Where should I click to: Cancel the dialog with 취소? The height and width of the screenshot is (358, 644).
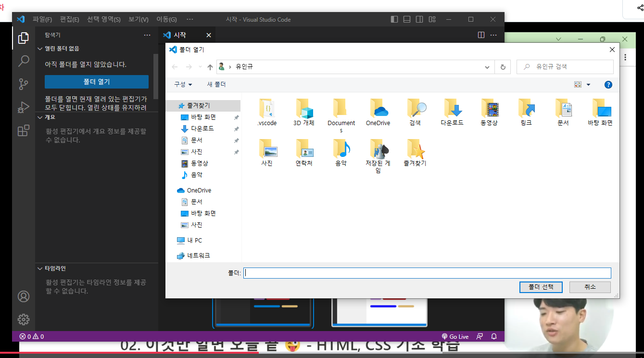click(590, 287)
